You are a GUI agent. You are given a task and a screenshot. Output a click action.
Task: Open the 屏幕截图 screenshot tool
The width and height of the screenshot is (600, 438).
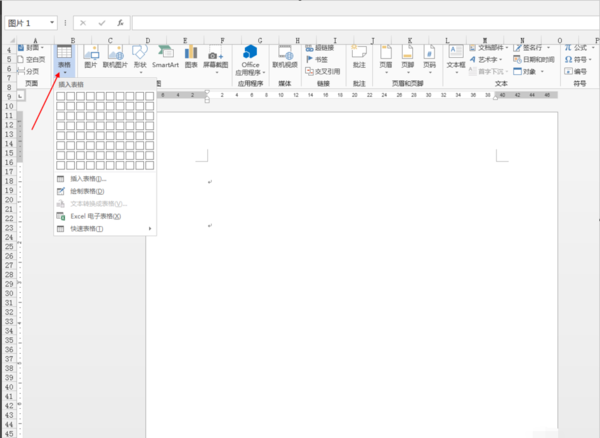[x=215, y=57]
